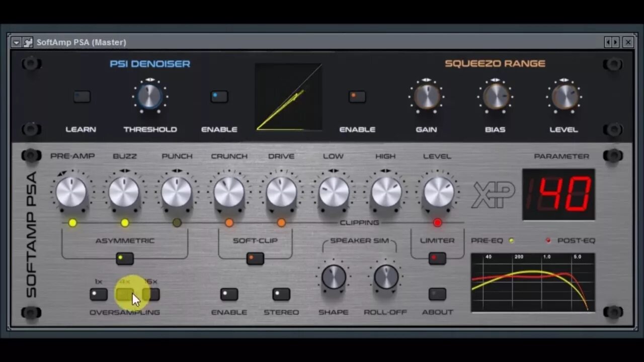644x362 pixels.
Task: Open the About button
Action: point(437,295)
